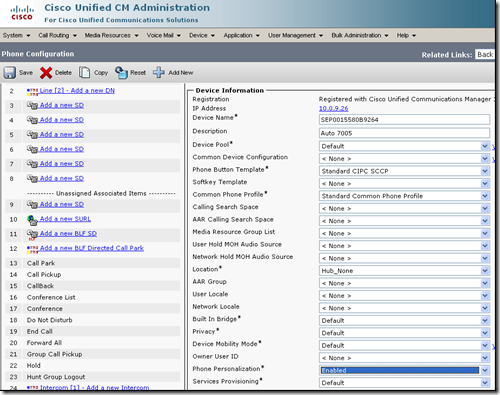Click the speed dial icon in row 8
The image size is (500, 395).
[x=32, y=179]
